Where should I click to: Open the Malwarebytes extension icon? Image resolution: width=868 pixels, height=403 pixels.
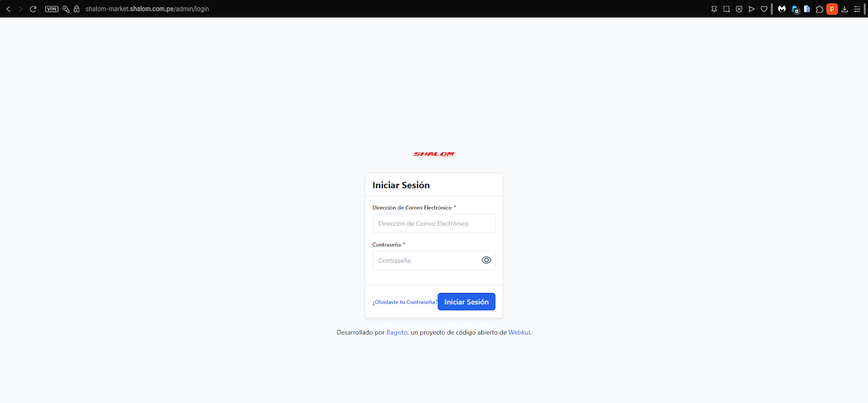782,9
